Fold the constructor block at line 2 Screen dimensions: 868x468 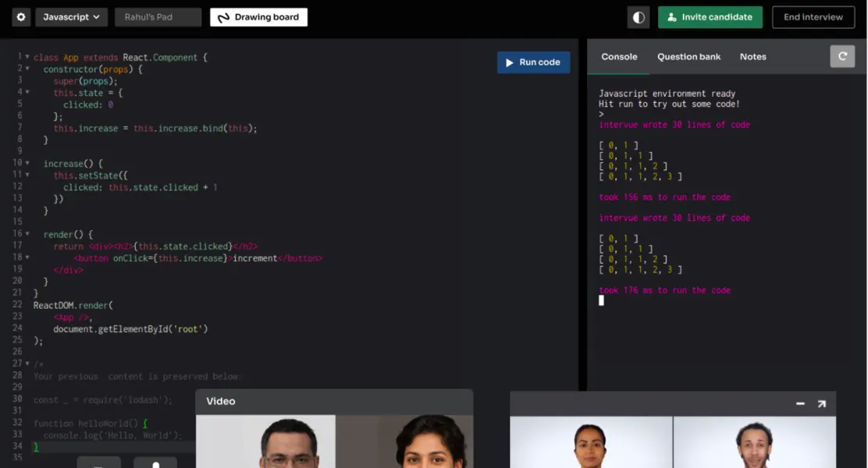pyautogui.click(x=27, y=69)
